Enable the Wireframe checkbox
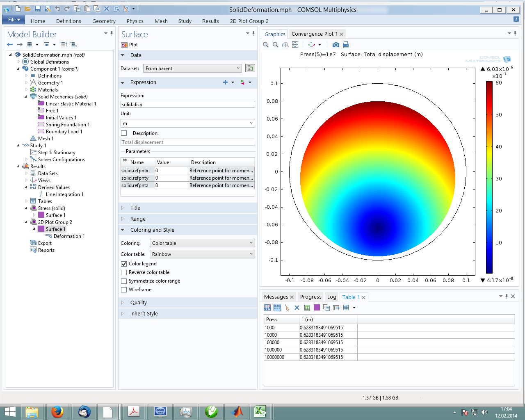 pos(124,290)
